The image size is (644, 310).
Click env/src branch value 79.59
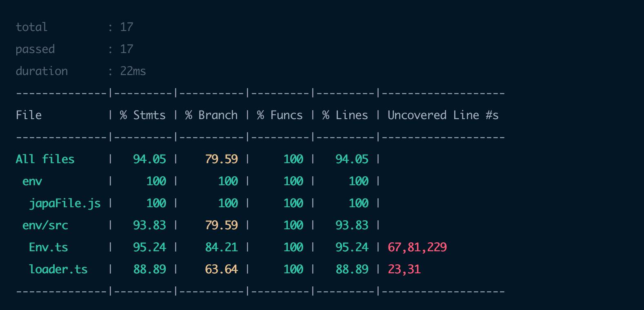(222, 225)
